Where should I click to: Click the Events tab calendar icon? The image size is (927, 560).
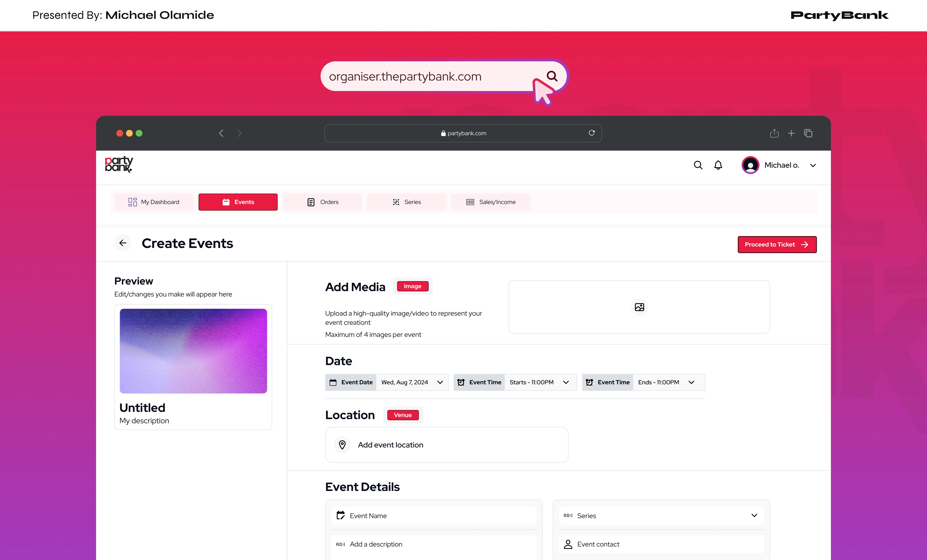[x=226, y=202]
